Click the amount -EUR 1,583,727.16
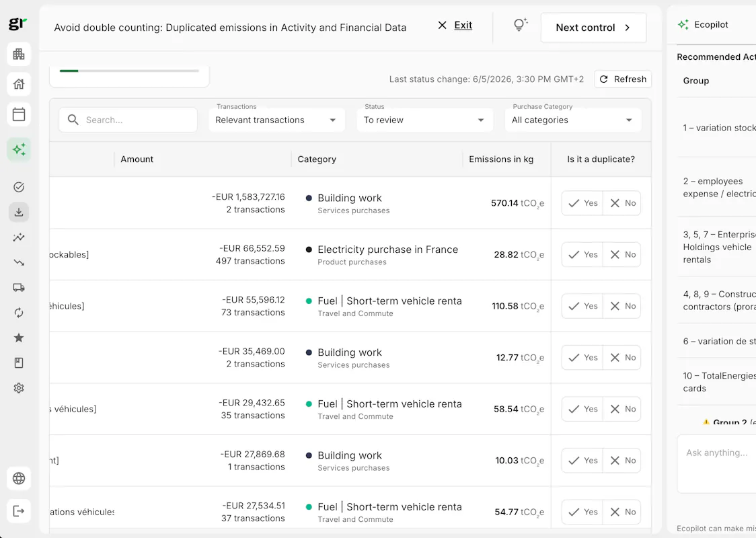Viewport: 756px width, 538px height. [x=248, y=196]
